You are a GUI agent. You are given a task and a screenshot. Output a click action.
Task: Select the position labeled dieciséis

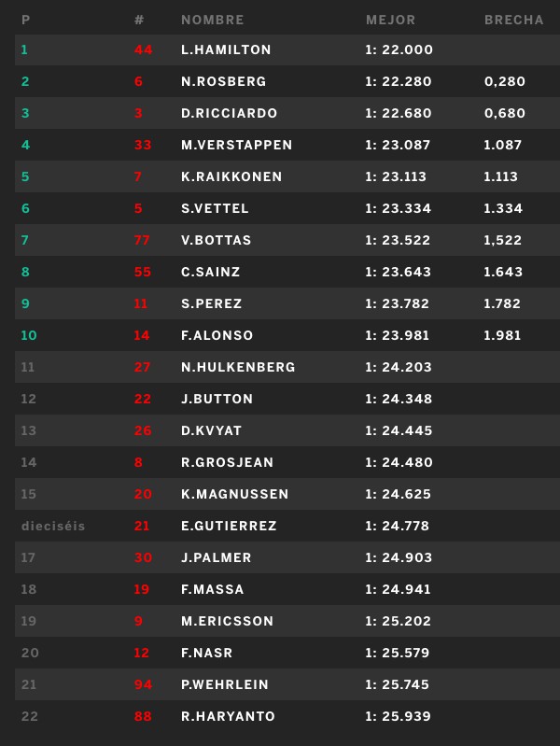tap(53, 526)
